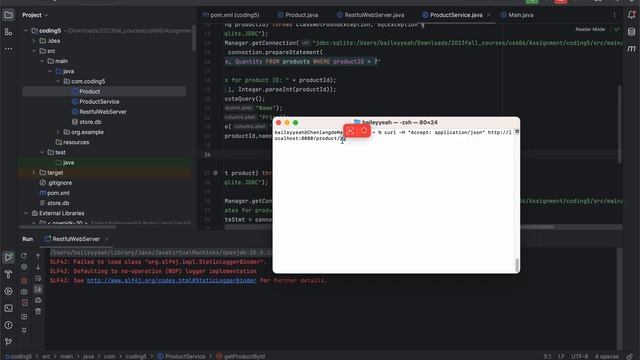Image resolution: width=640 pixels, height=360 pixels.
Task: Click the 4 spaces indent status
Action: click(606, 356)
